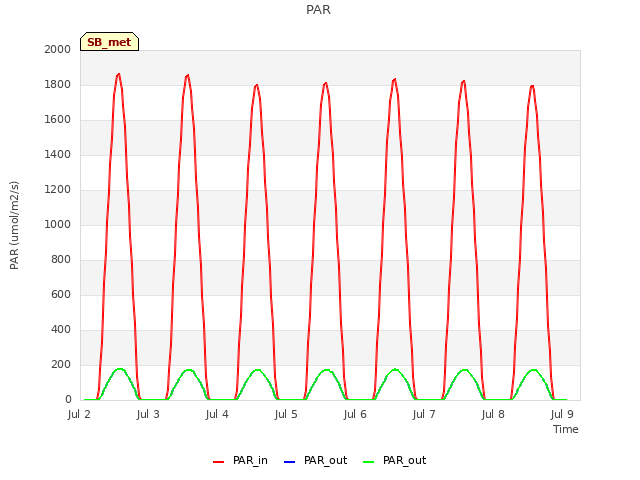Click the 1000 y-axis tick label
640x480 pixels.
coord(58,224)
